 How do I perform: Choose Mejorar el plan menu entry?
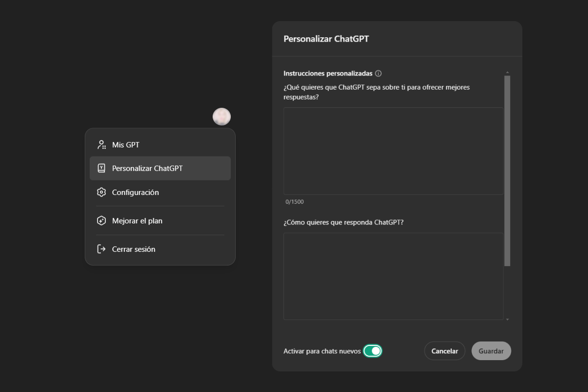(160, 220)
